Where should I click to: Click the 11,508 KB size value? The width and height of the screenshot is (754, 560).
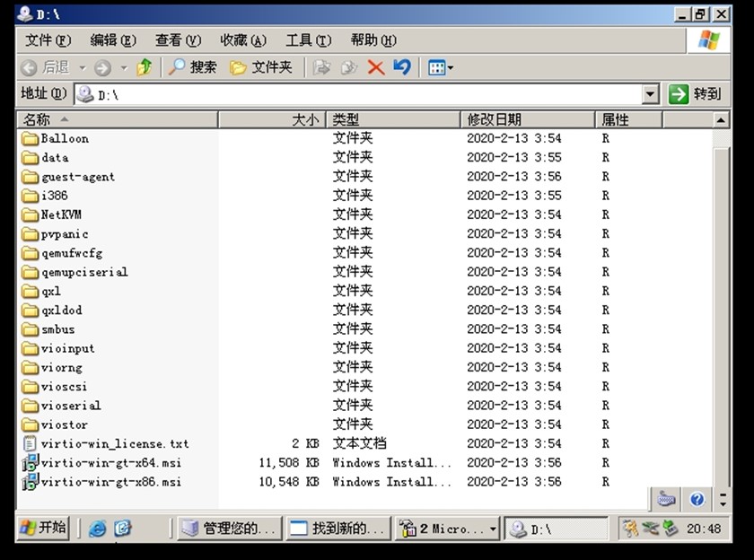click(x=289, y=463)
